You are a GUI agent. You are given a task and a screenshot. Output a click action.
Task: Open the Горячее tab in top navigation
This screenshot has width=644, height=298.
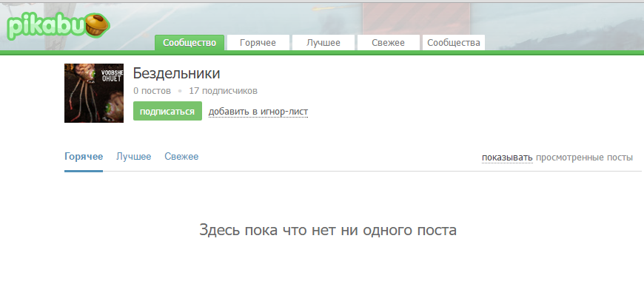click(x=258, y=43)
